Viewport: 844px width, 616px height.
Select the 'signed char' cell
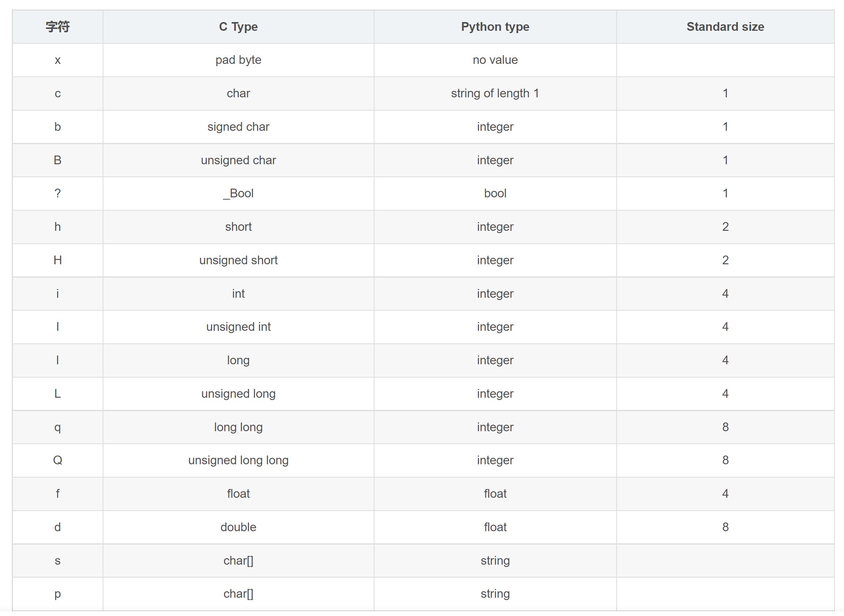pyautogui.click(x=238, y=127)
